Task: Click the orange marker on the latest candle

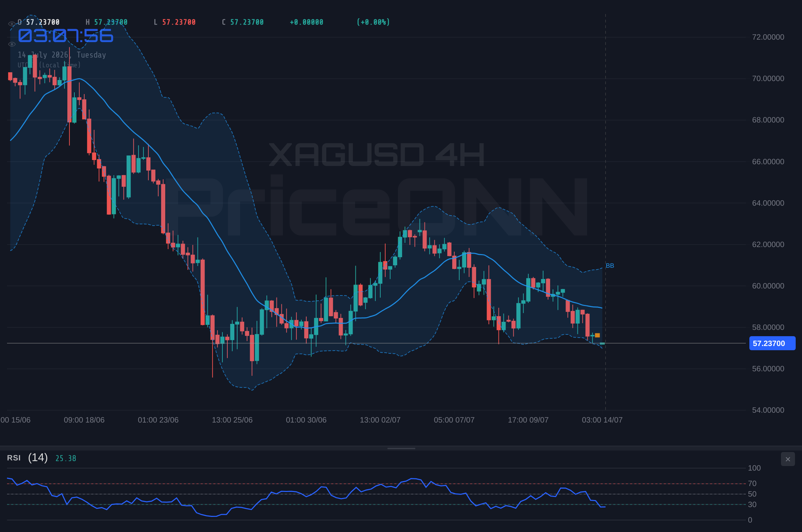Action: 597,335
